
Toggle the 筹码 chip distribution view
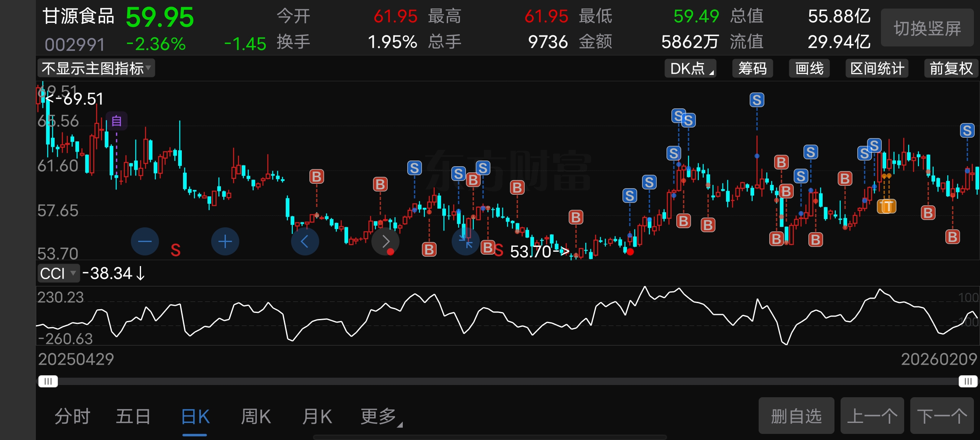coord(753,68)
